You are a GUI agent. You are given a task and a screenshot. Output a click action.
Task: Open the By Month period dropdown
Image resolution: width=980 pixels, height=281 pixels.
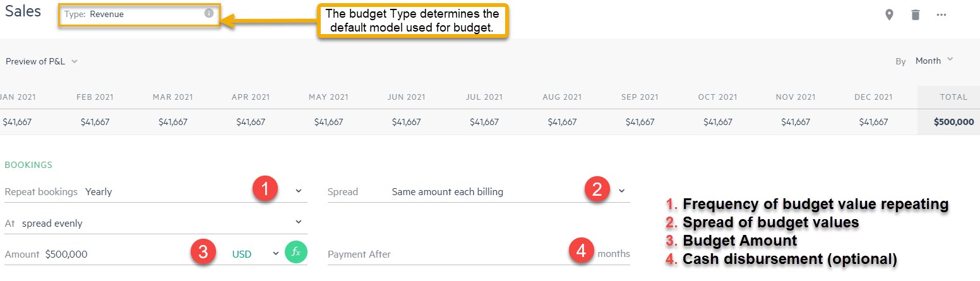click(933, 61)
